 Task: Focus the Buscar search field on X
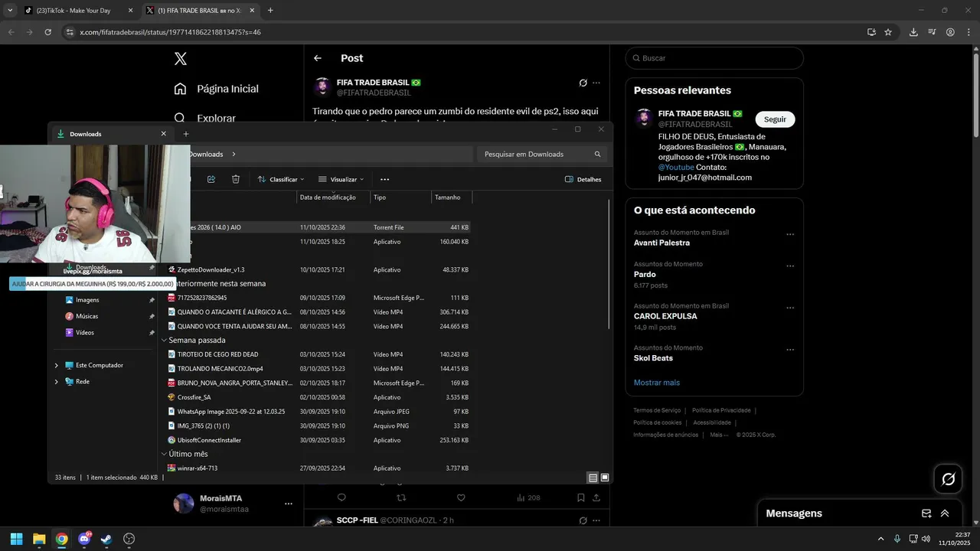(714, 58)
